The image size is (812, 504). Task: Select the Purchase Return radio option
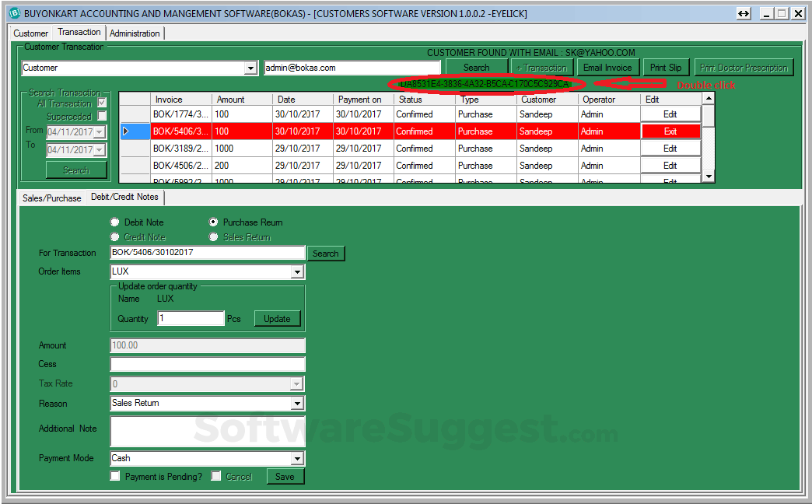[x=214, y=222]
